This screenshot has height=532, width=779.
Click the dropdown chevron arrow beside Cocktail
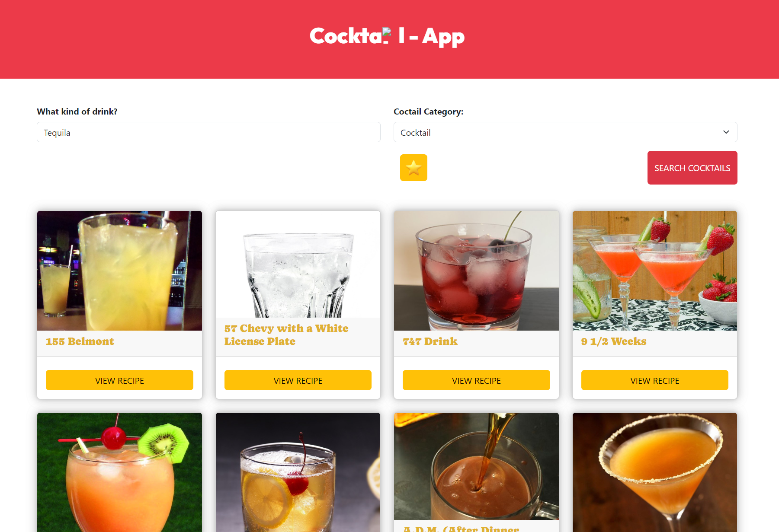tap(726, 132)
